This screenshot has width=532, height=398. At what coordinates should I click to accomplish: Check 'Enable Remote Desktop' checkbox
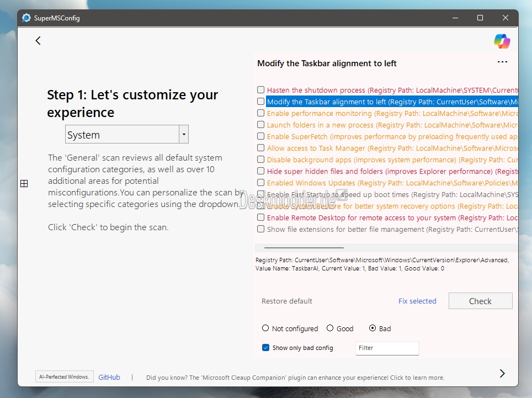pos(260,217)
